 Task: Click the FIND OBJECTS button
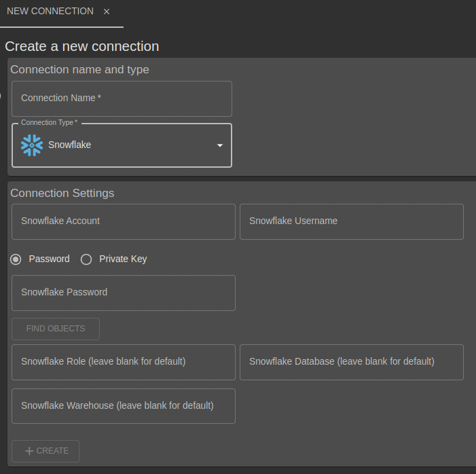coord(56,329)
